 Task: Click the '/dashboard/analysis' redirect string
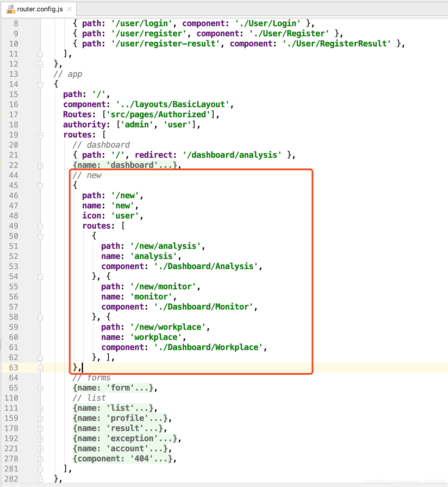tap(232, 155)
